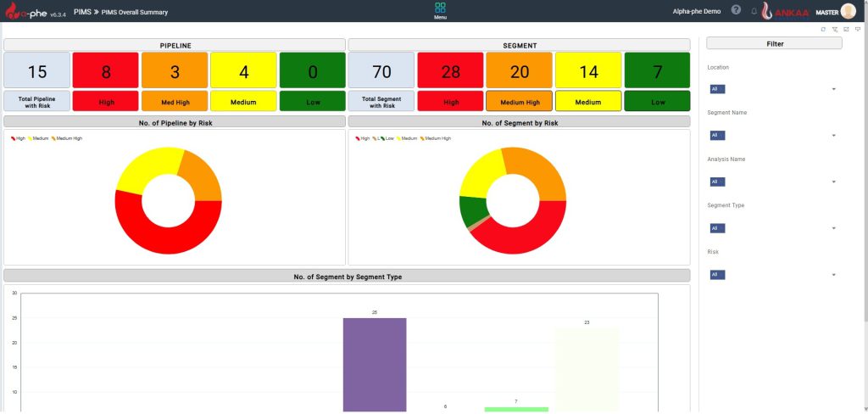The width and height of the screenshot is (868, 414).
Task: Click the refresh icon above Filter panel
Action: (822, 29)
